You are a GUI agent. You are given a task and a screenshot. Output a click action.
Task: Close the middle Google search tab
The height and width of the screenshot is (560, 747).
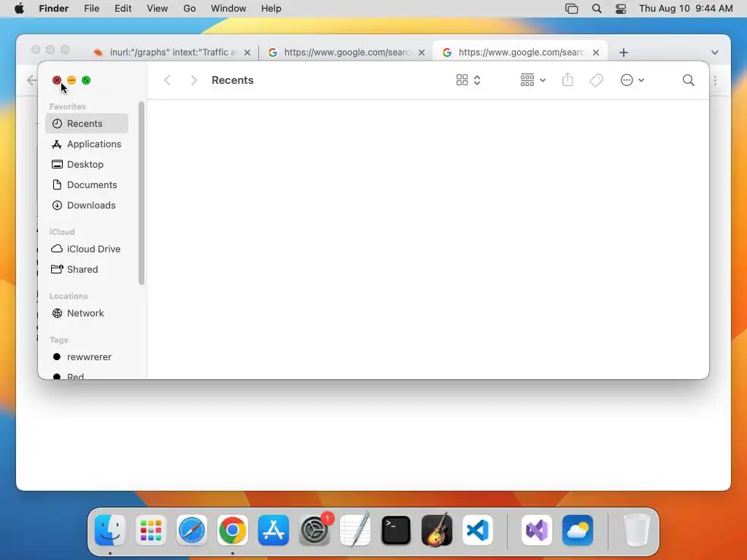422,52
